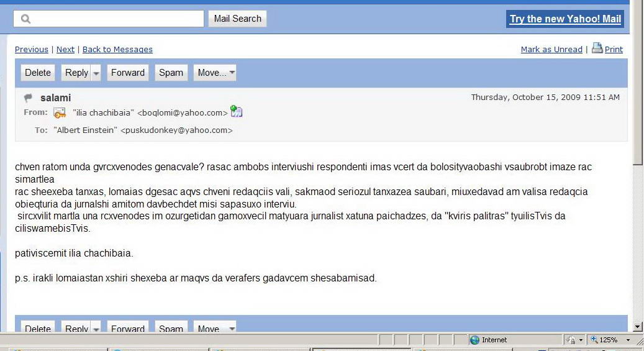Viewport: 644px width, 351px height.
Task: Click the date Thursday, October 15, 2009 11:51 AM
Action: pos(545,98)
